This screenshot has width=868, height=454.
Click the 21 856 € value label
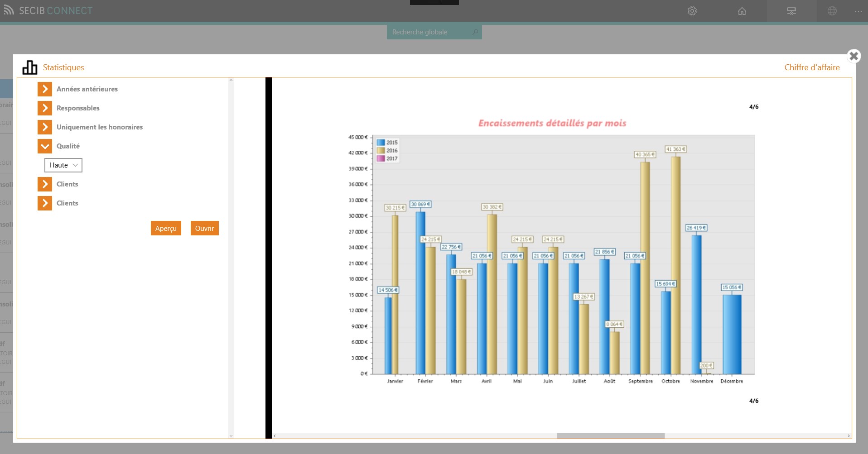point(605,252)
